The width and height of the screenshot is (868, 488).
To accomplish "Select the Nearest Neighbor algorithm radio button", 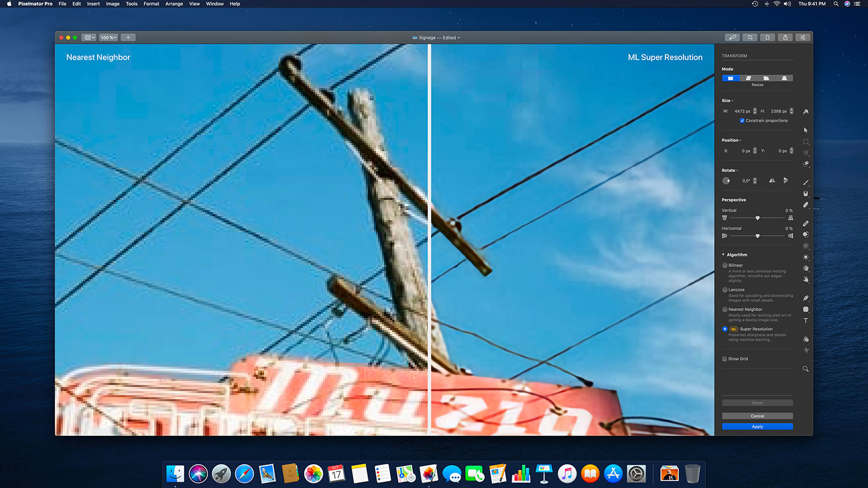I will tap(725, 309).
